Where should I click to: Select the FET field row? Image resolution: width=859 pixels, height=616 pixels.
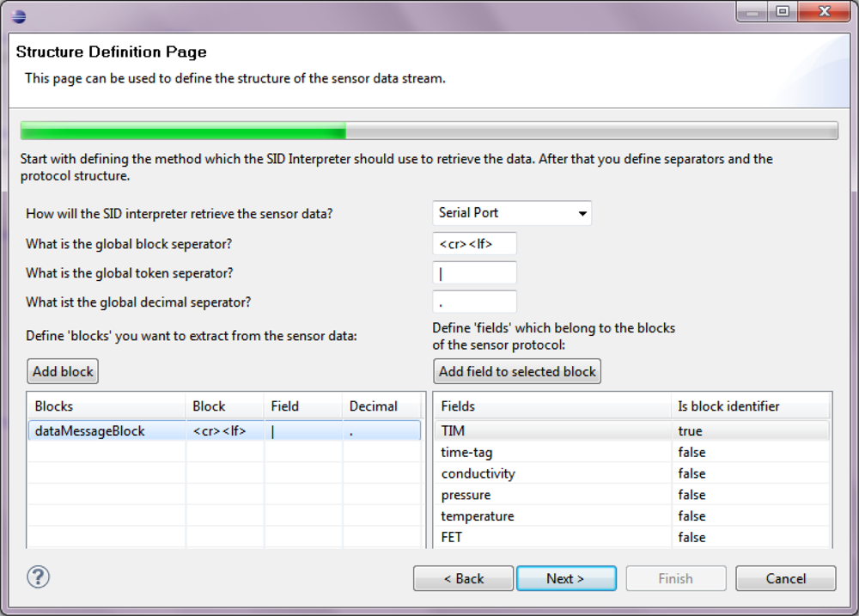pyautogui.click(x=632, y=537)
